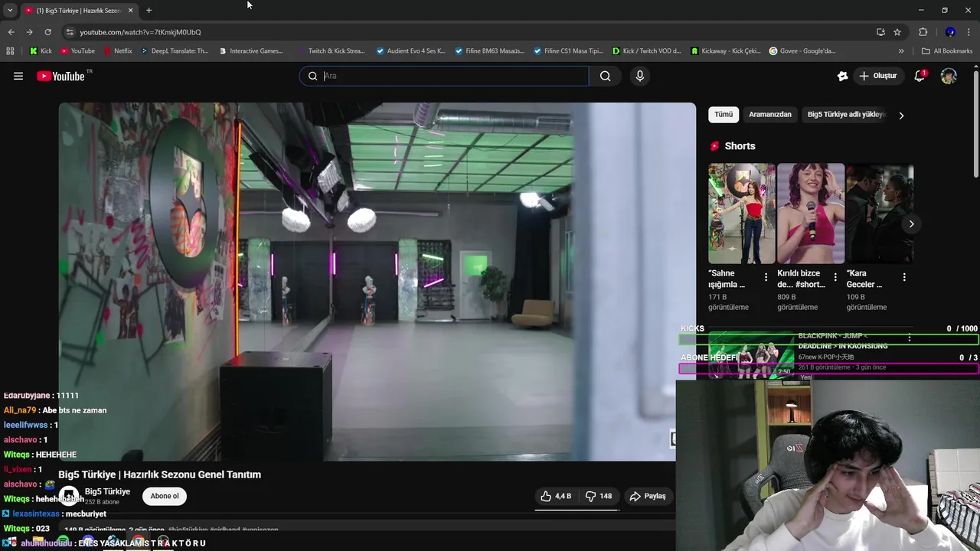Open the "Sahne ışığımla" Short thumbnail
Viewport: 980px width, 551px height.
click(741, 214)
